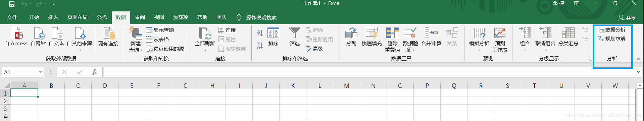Switch to the 视图 view tab
Screen dimensions: 644x121
coord(159,17)
